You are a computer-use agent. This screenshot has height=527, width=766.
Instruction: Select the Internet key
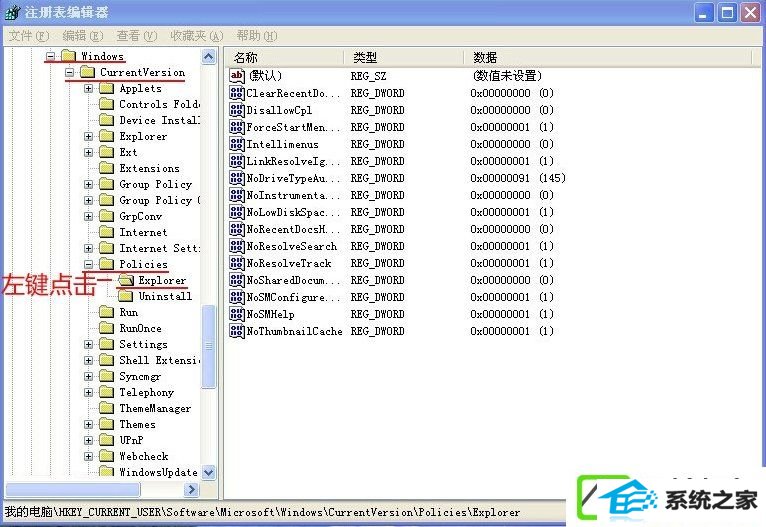(x=143, y=232)
